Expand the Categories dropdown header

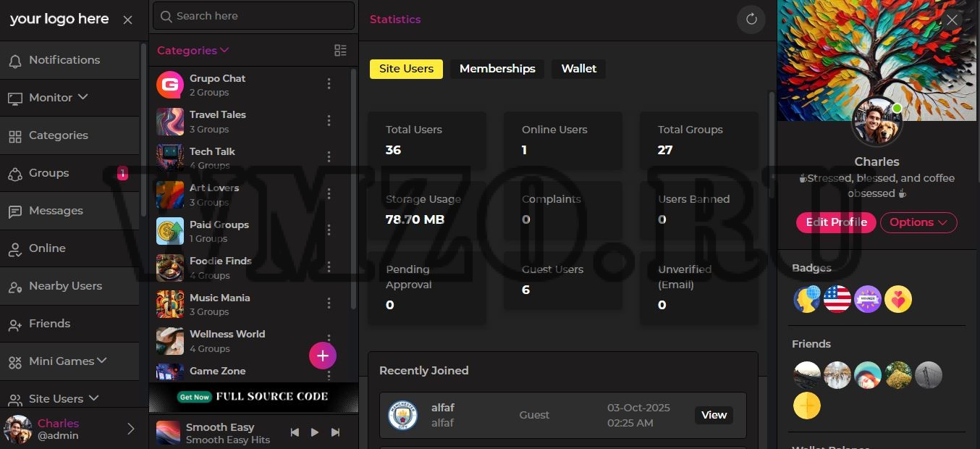(x=193, y=50)
